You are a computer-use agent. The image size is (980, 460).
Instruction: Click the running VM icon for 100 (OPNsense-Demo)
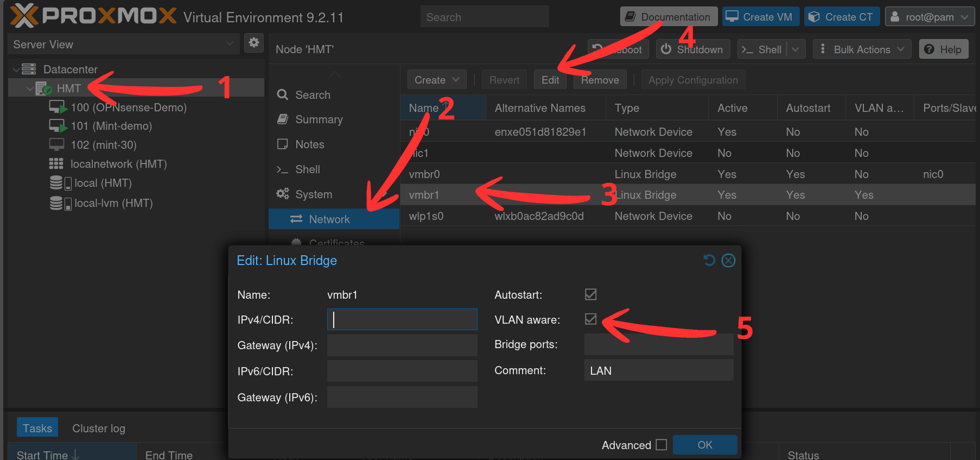tap(58, 107)
